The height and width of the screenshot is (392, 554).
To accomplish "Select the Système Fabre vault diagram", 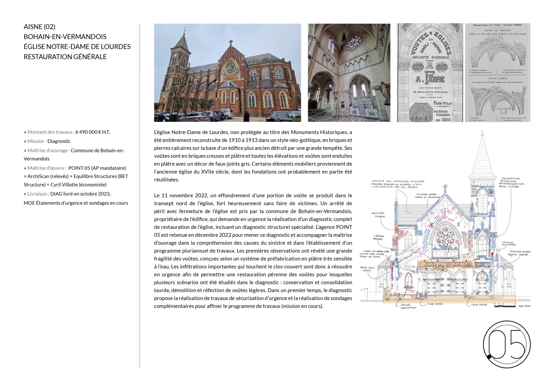I will tap(497, 73).
